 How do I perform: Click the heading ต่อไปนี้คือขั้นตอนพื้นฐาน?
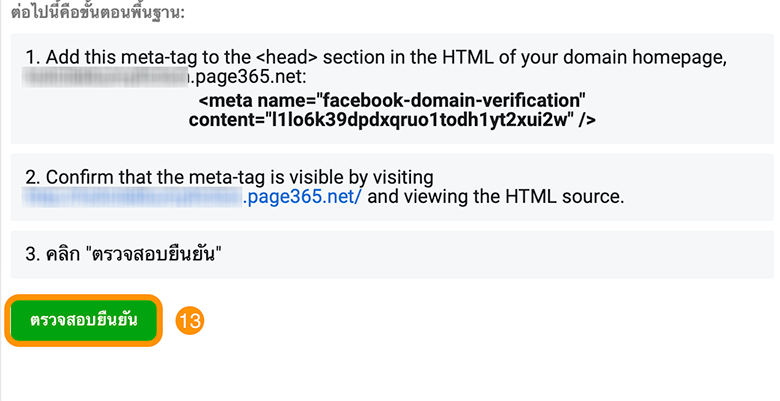(x=98, y=11)
